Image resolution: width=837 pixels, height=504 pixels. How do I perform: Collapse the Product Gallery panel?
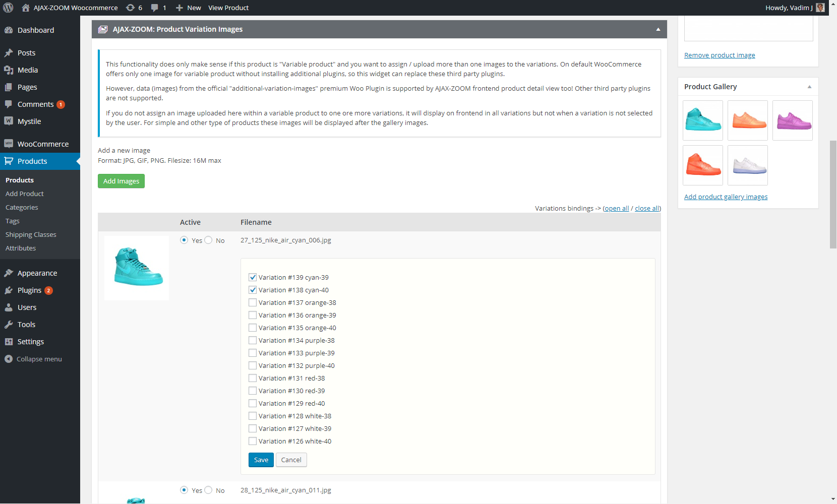point(809,87)
